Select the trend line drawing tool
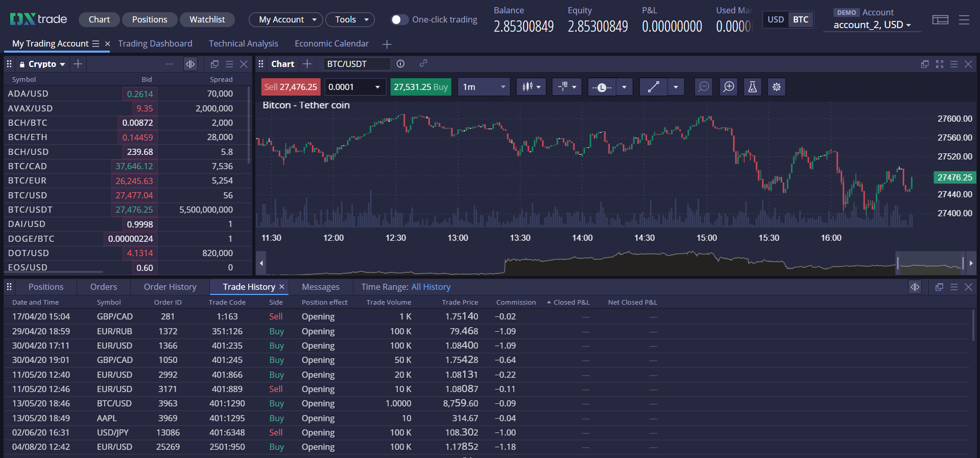Image resolution: width=980 pixels, height=458 pixels. click(653, 87)
